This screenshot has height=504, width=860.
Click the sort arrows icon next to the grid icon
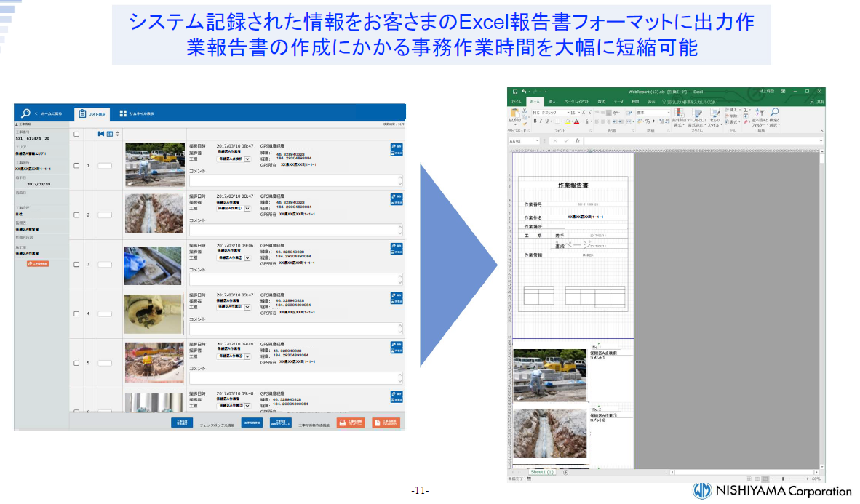[117, 133]
